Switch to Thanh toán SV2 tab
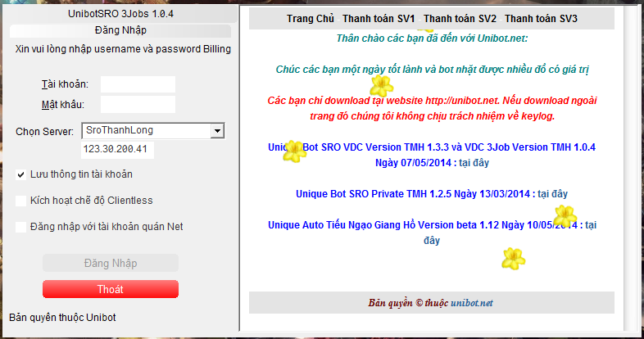This screenshot has width=644, height=339. coord(460,19)
